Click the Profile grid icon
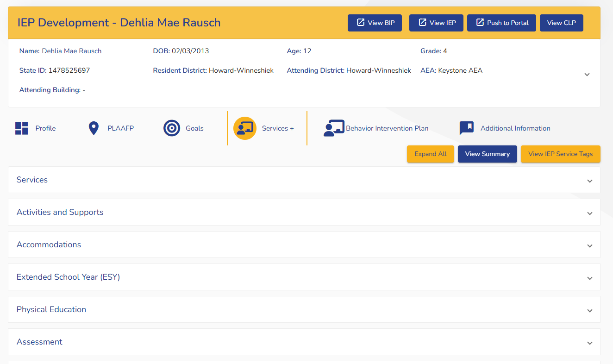 tap(22, 128)
